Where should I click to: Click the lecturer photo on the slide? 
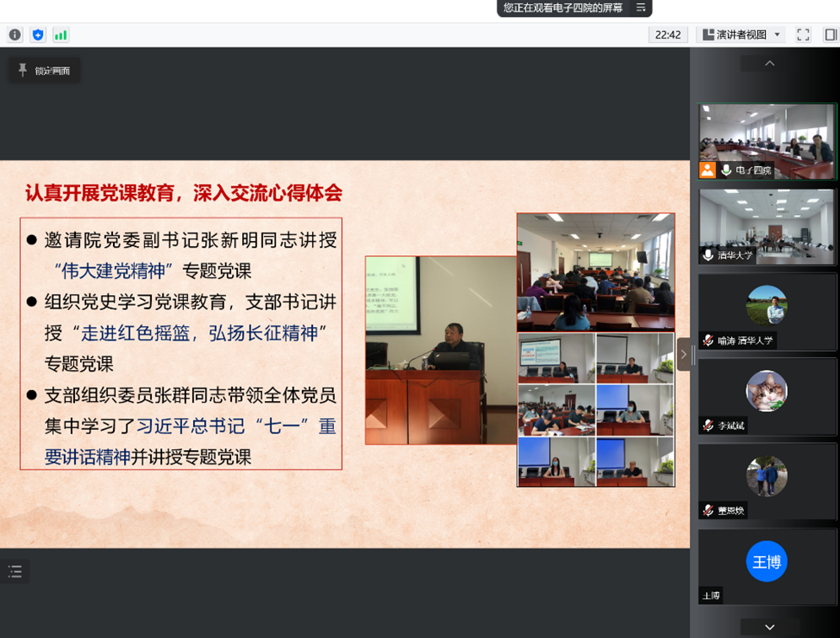pos(441,351)
